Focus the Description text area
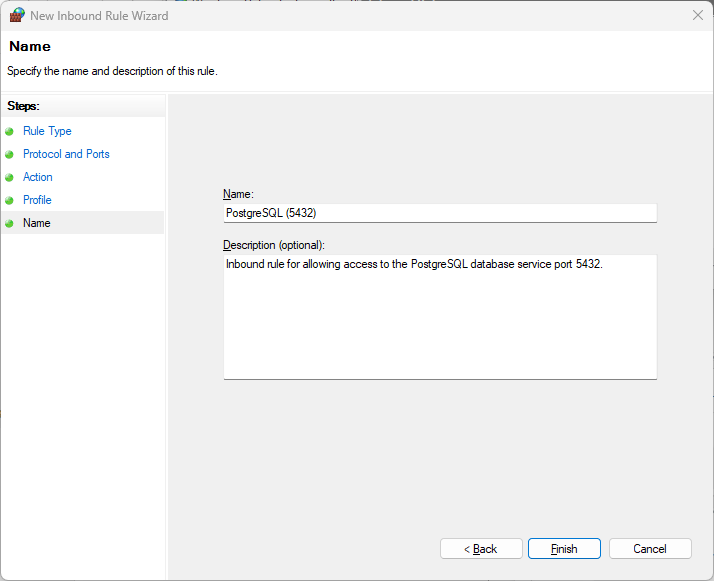Image resolution: width=714 pixels, height=581 pixels. pos(440,317)
